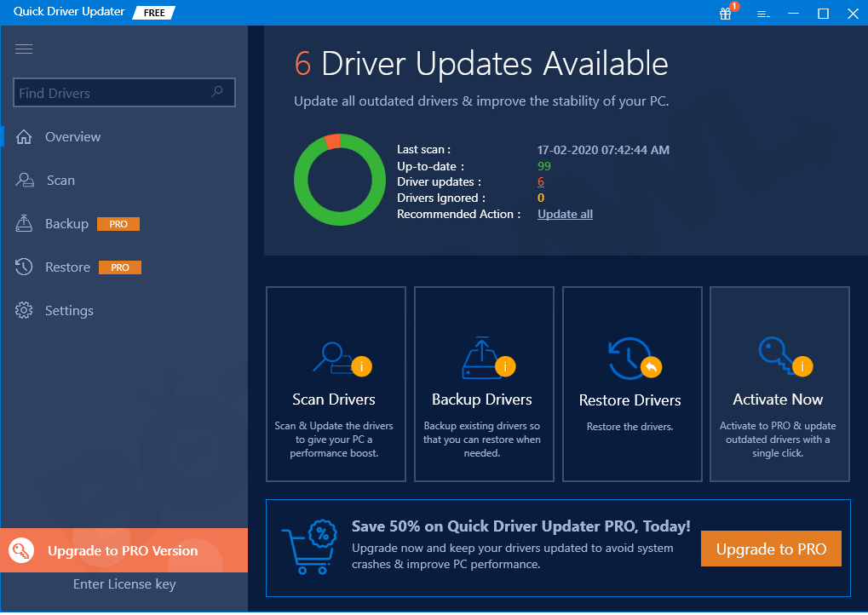Collapse the sidebar with the hamburger icon
The image size is (868, 615).
coord(24,49)
